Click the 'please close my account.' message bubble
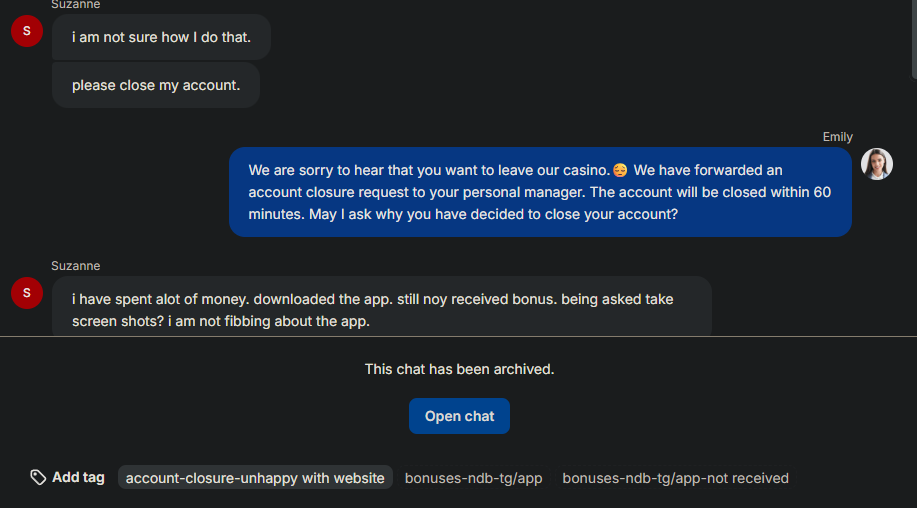This screenshot has height=508, width=917. pos(156,86)
